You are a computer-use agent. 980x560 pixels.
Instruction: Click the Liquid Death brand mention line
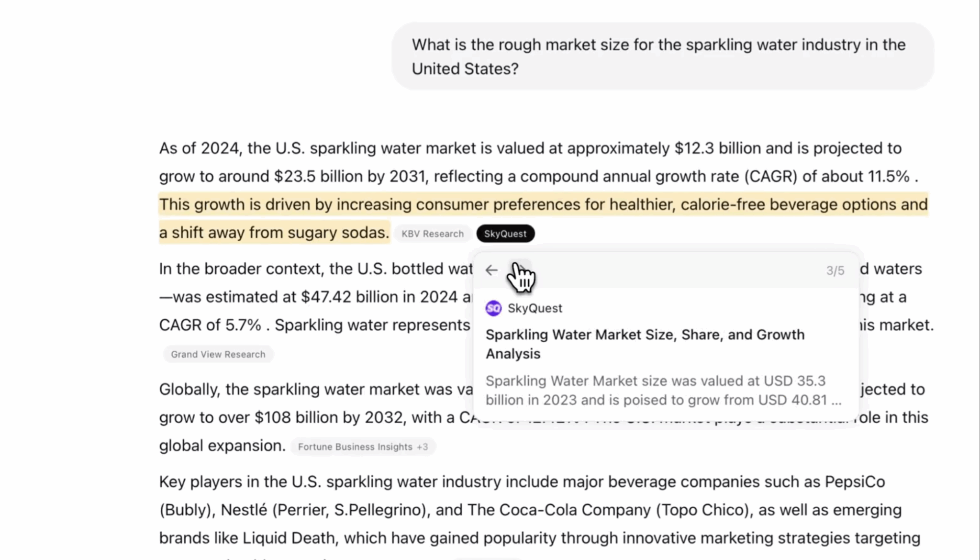[540, 538]
